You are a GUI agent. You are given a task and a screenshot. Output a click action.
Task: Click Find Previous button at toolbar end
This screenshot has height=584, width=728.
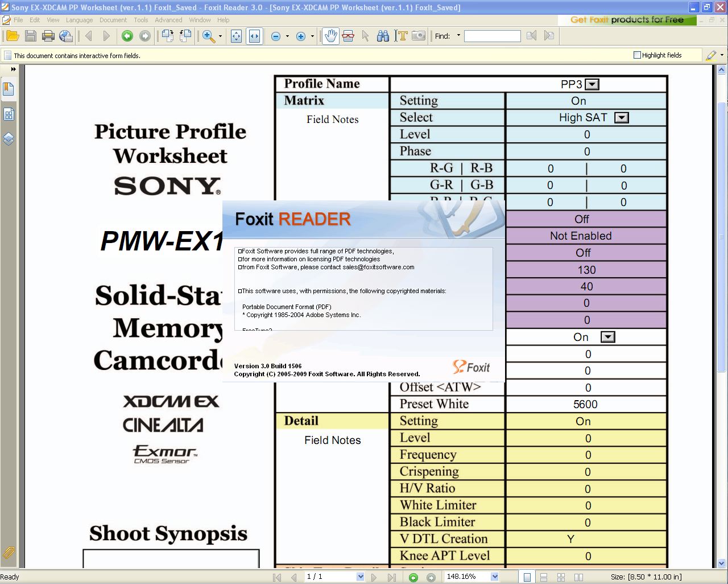549,36
